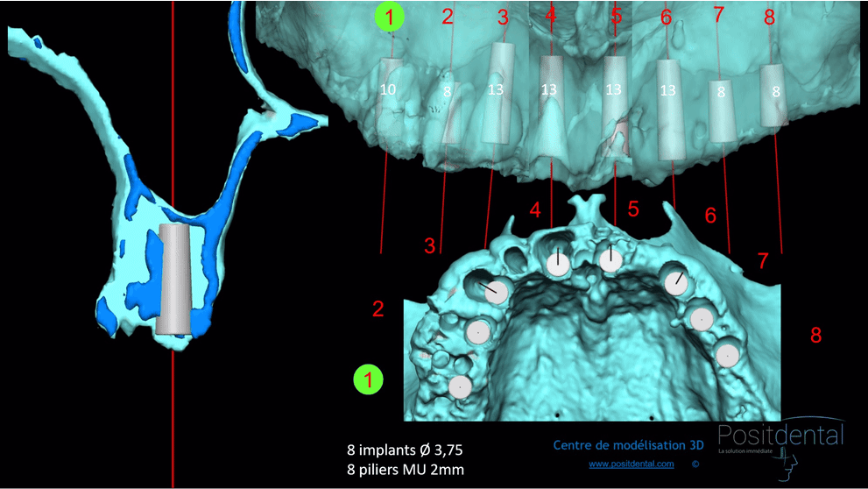868x489 pixels.
Task: Click the '8 implants Ø 3,75' text
Action: (x=405, y=450)
